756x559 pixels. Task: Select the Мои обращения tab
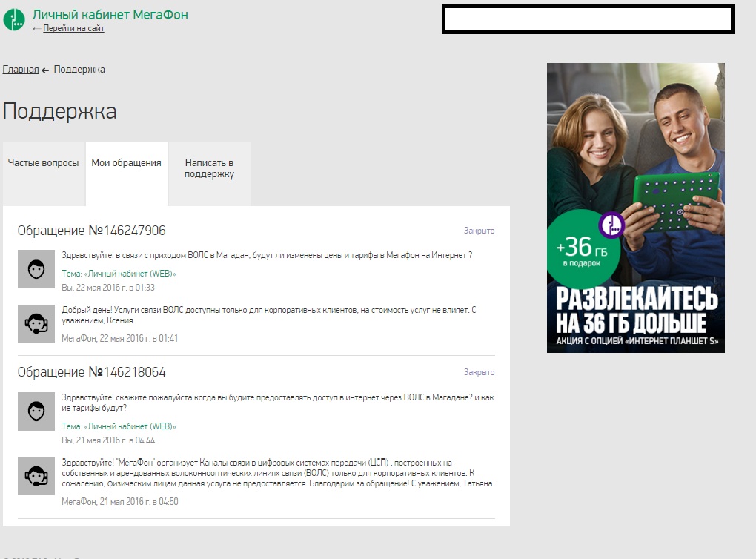[126, 164]
